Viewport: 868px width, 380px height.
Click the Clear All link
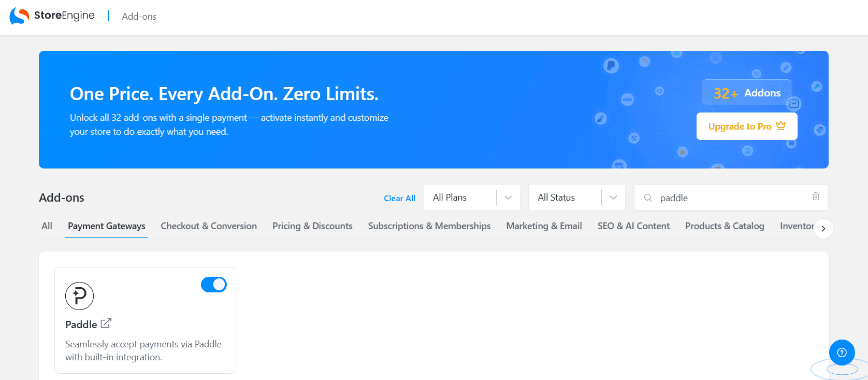pyautogui.click(x=399, y=198)
